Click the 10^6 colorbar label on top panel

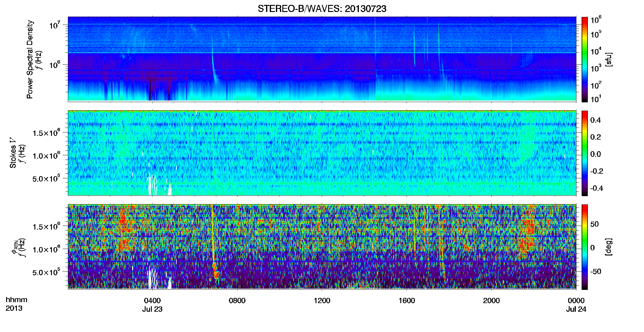point(596,20)
